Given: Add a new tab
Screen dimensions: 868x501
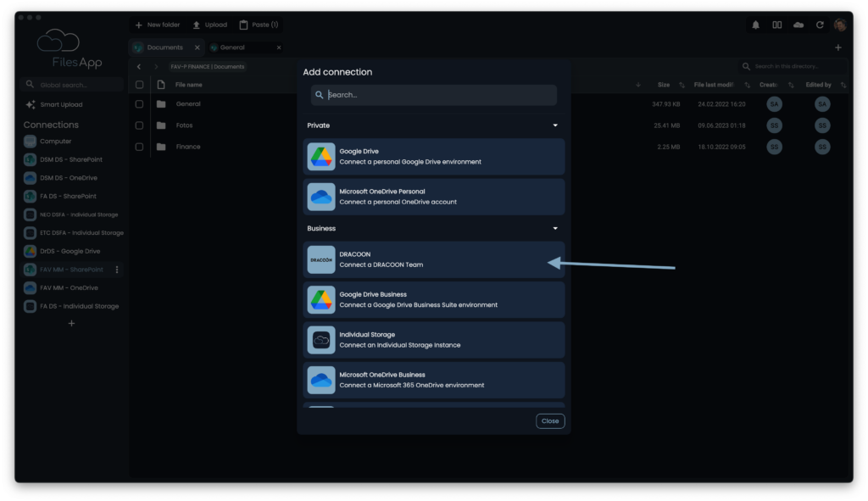Looking at the screenshot, I should 838,47.
